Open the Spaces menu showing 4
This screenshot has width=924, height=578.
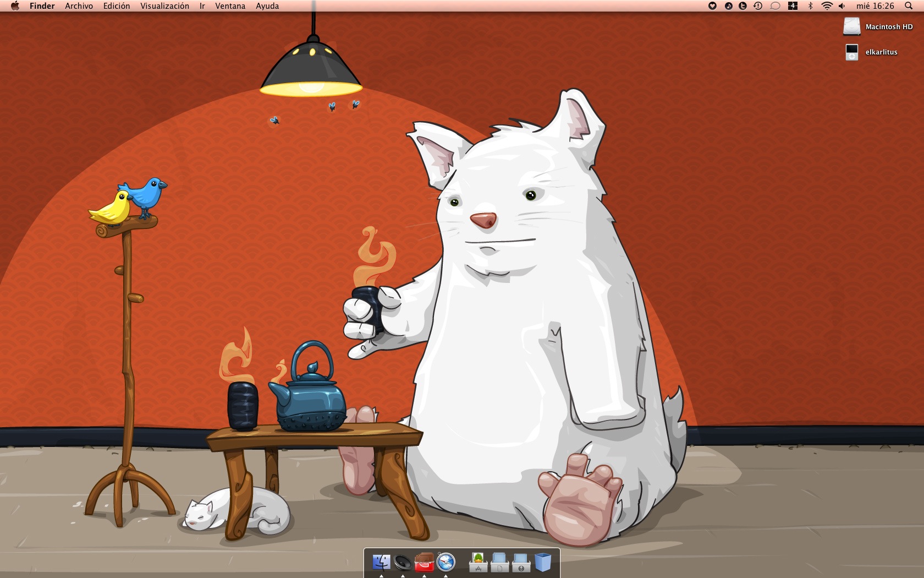click(793, 6)
